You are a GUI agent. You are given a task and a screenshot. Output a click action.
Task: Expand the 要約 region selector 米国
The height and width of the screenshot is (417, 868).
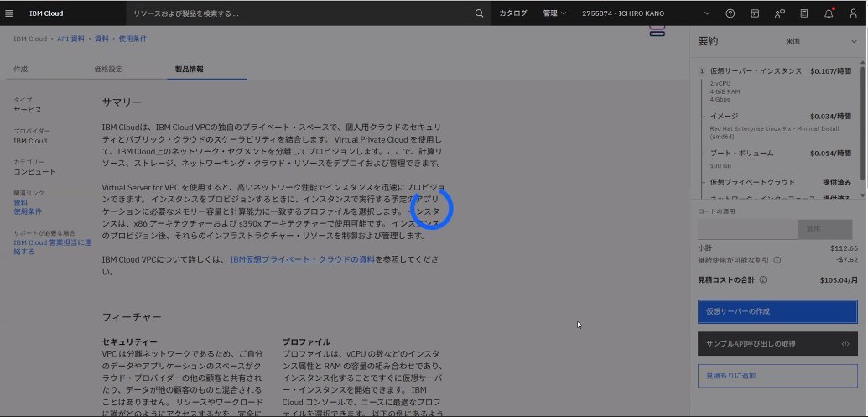pyautogui.click(x=821, y=42)
